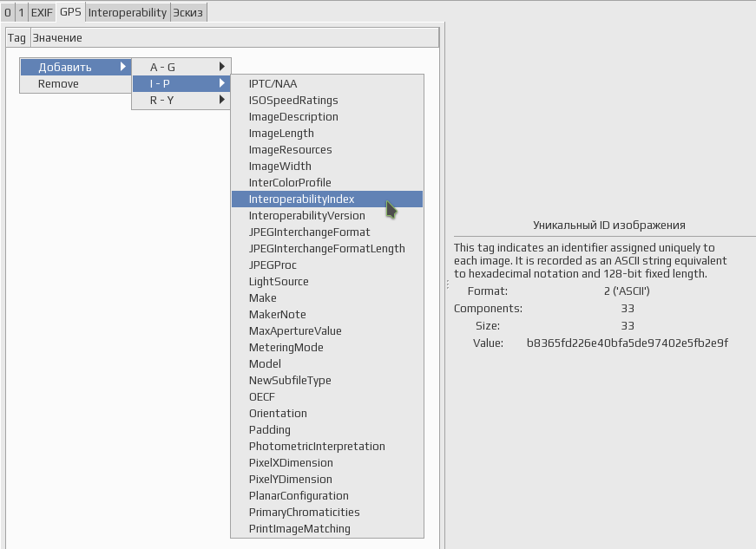Screen dimensions: 756x549
Task: Select the Эскиз tab
Action: coord(188,12)
